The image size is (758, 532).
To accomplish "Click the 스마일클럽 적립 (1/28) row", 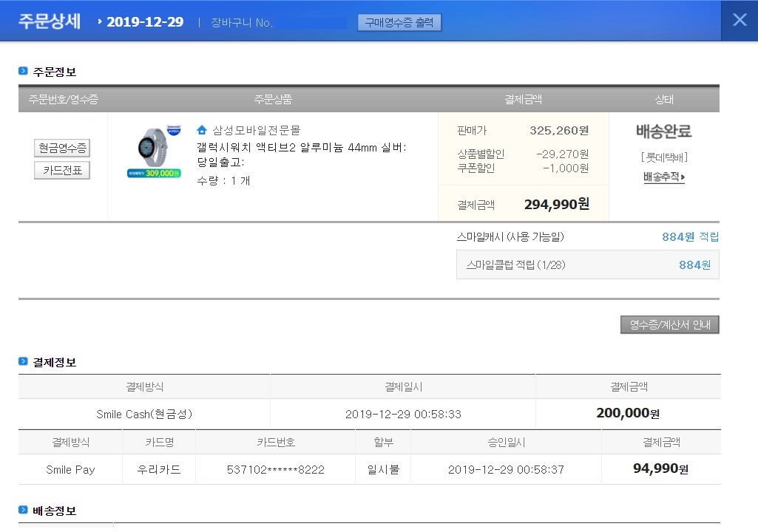I will [x=588, y=265].
